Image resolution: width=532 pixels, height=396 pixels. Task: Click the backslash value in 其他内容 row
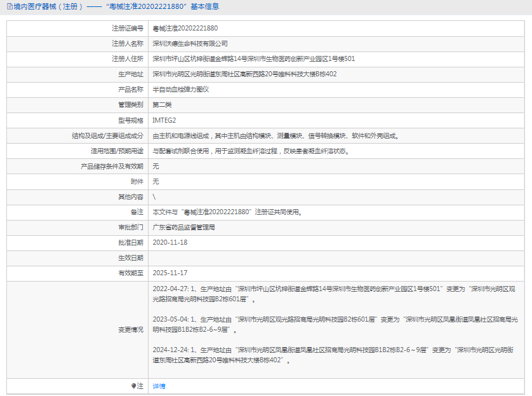[x=154, y=196]
